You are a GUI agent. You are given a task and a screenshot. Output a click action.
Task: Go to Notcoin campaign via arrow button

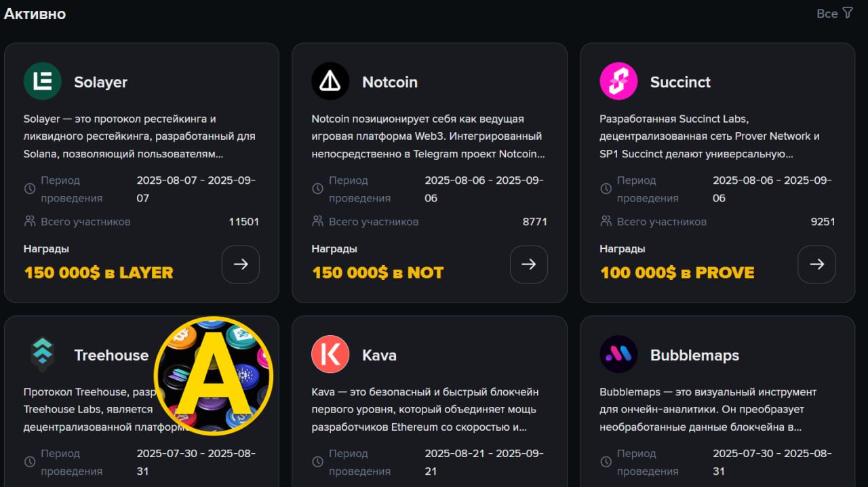point(529,265)
